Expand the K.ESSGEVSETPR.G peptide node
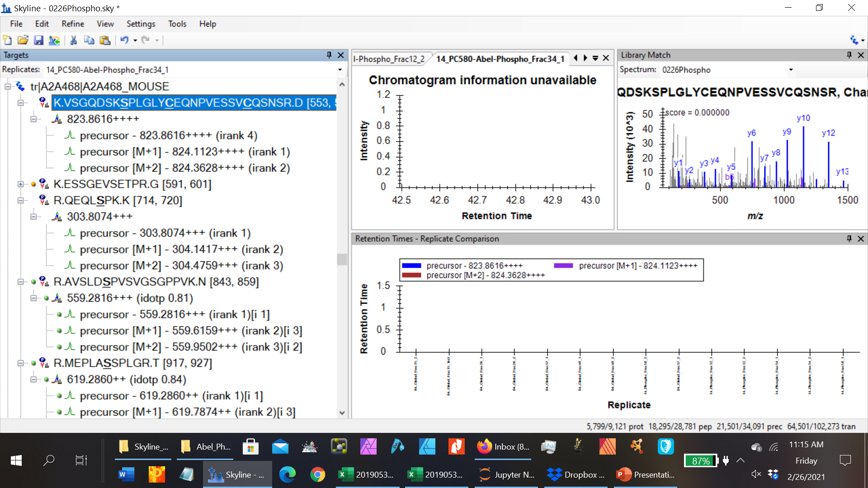The image size is (868, 488). [20, 184]
